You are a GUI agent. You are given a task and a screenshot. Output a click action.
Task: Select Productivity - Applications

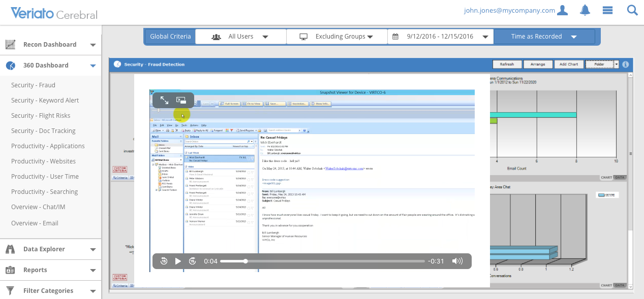coord(48,146)
